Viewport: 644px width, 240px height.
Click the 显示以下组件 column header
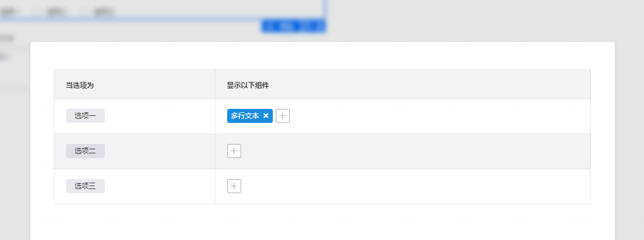[248, 85]
